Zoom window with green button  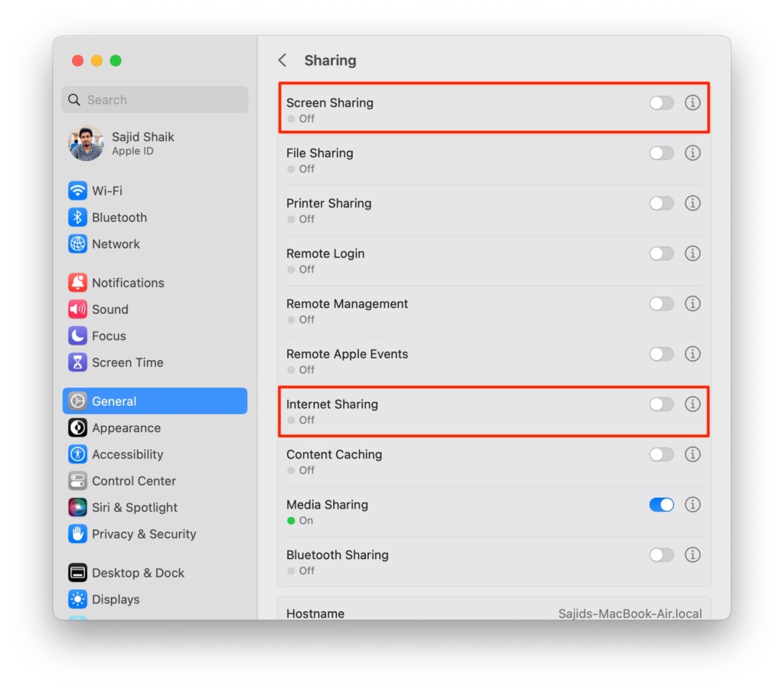116,60
